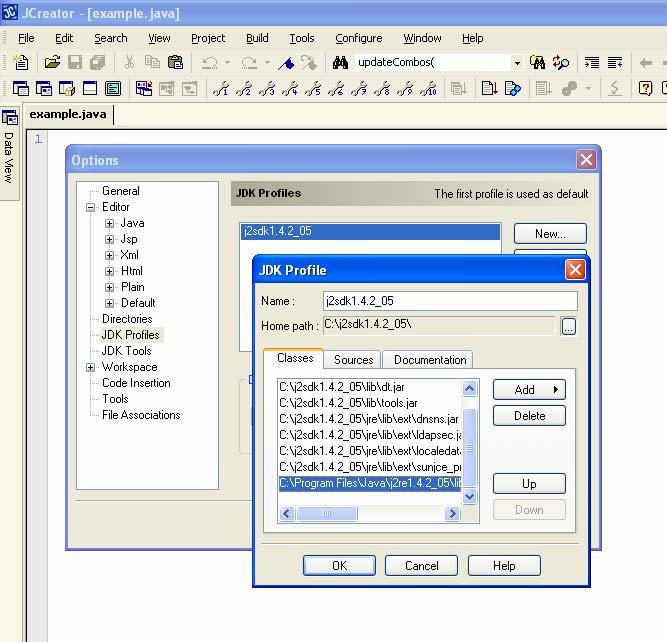
Task: Run user tool 5 wrench icon
Action: tap(313, 88)
